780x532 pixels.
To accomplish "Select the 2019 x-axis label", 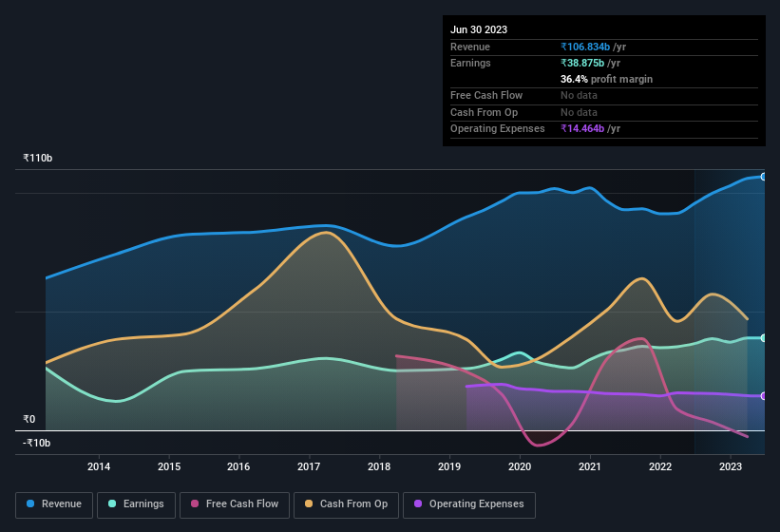I will coord(449,466).
